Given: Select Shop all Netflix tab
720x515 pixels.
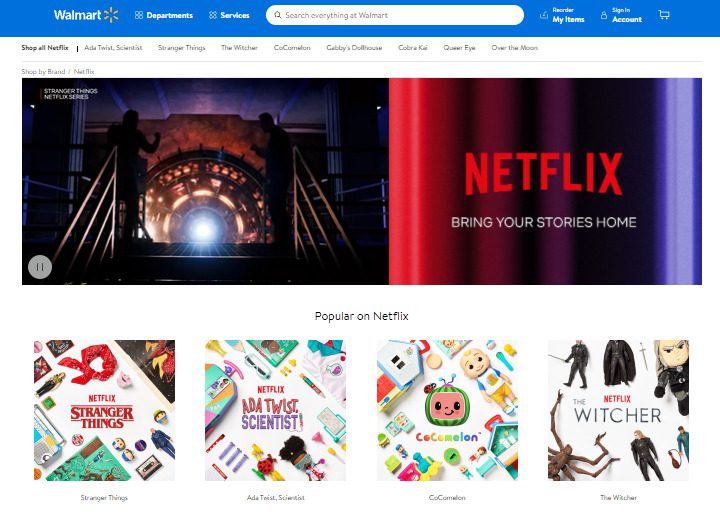Looking at the screenshot, I should click(45, 48).
